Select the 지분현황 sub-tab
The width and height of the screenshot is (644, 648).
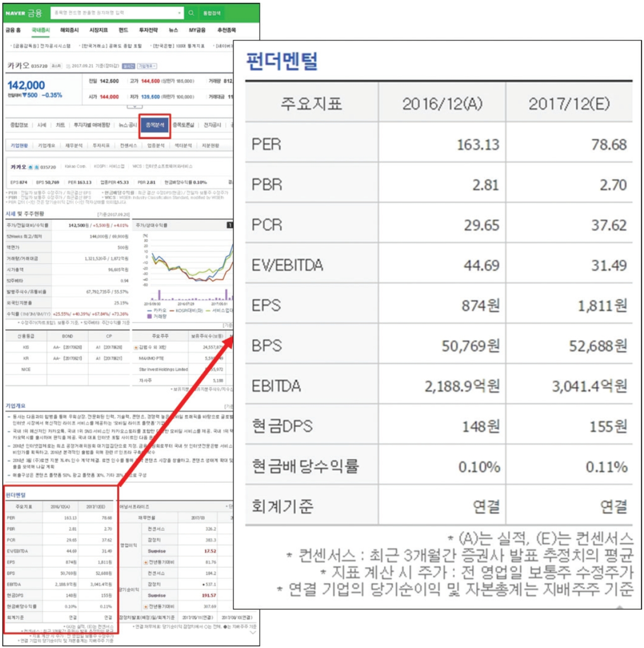click(x=210, y=146)
